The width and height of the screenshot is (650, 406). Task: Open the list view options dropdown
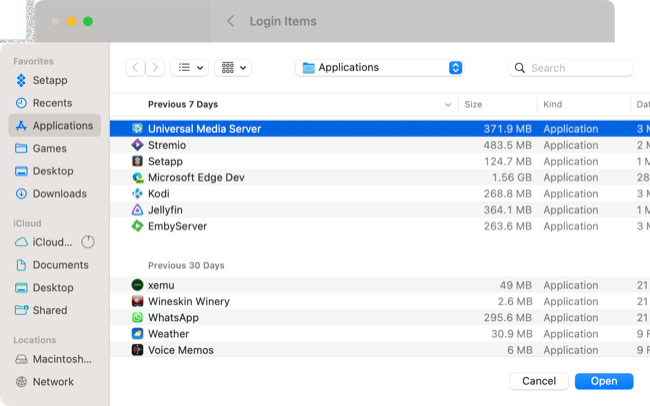click(189, 68)
